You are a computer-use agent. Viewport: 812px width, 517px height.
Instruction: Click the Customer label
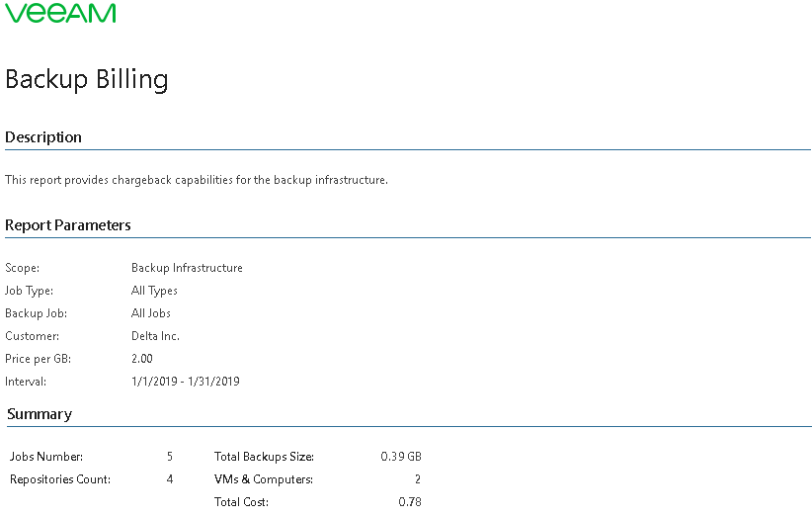tap(33, 336)
